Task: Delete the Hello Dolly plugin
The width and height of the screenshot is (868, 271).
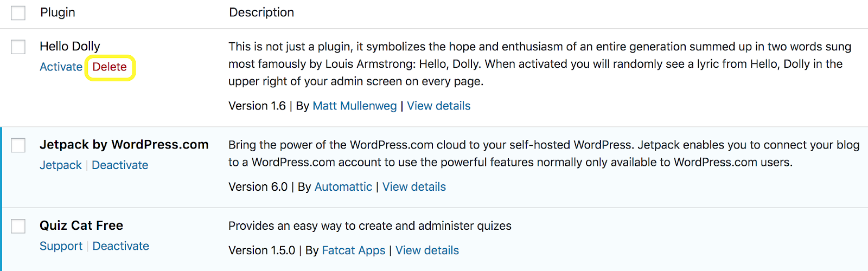Action: pos(110,67)
